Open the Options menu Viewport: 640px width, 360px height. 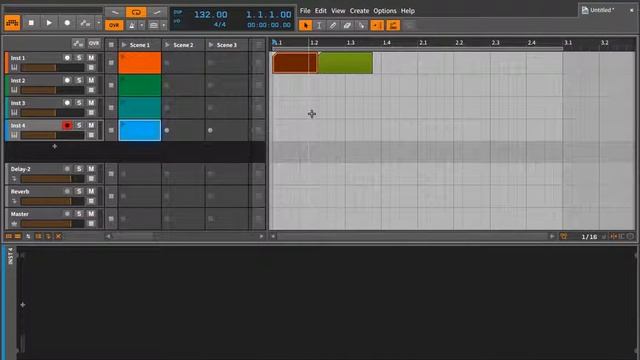[384, 11]
